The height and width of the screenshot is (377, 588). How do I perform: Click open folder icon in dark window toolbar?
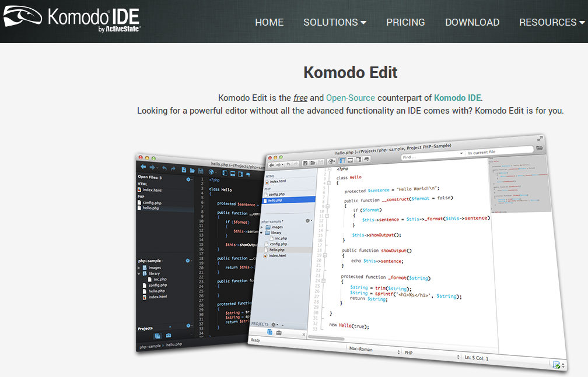point(192,171)
